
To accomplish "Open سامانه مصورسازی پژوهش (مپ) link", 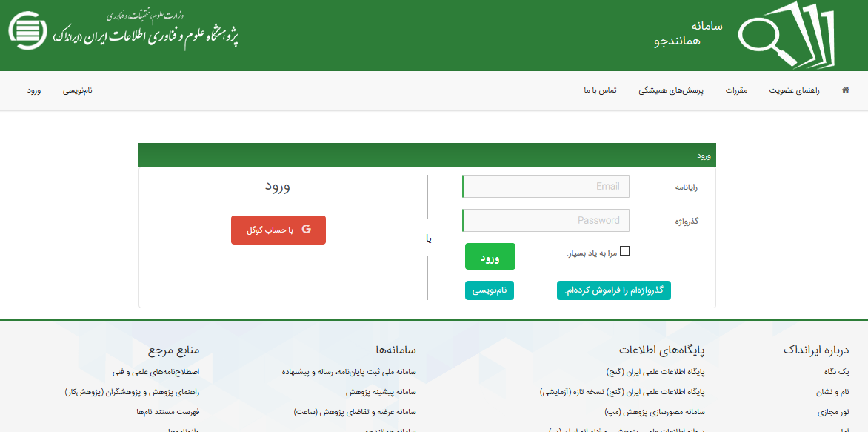I will coord(655,412).
